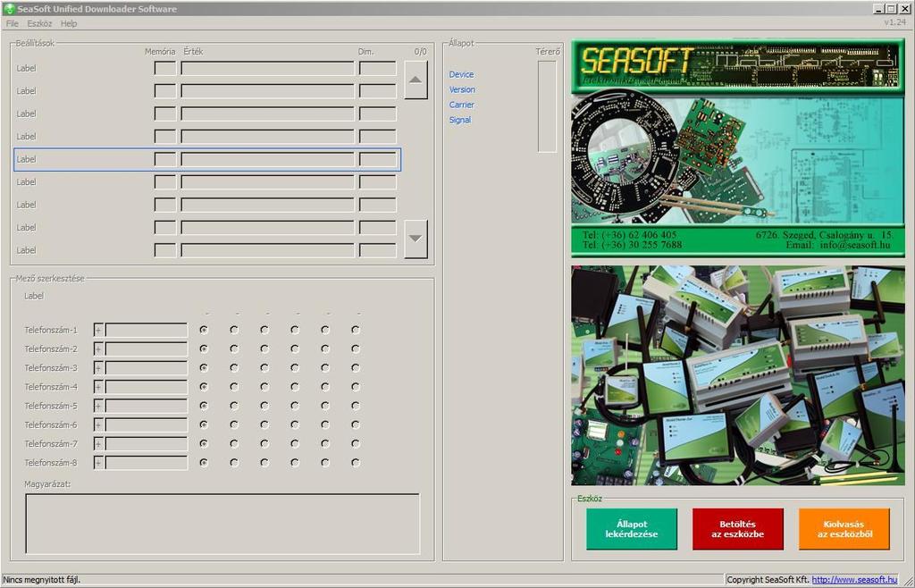Click the plus prefix button for Telefonszám-7
The image size is (915, 588).
[98, 444]
